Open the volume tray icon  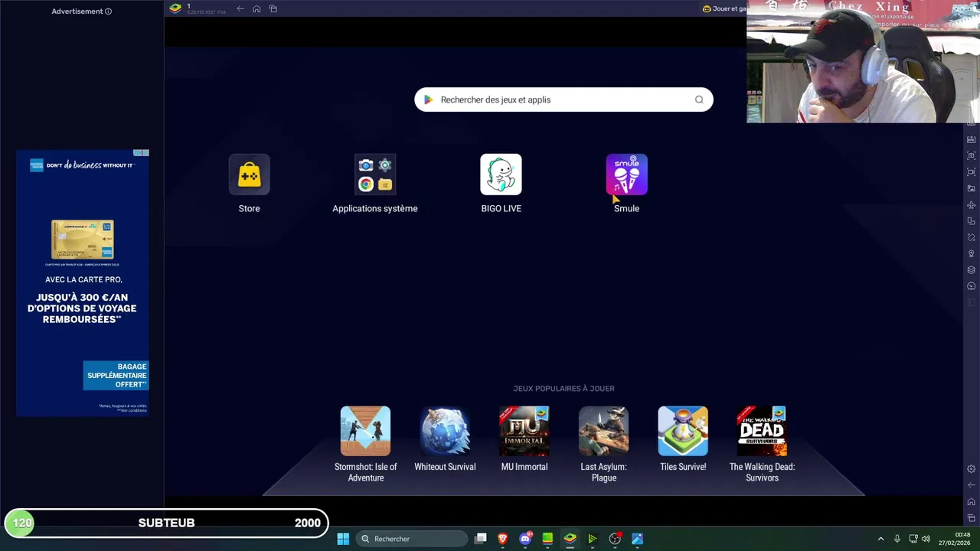pos(926,539)
